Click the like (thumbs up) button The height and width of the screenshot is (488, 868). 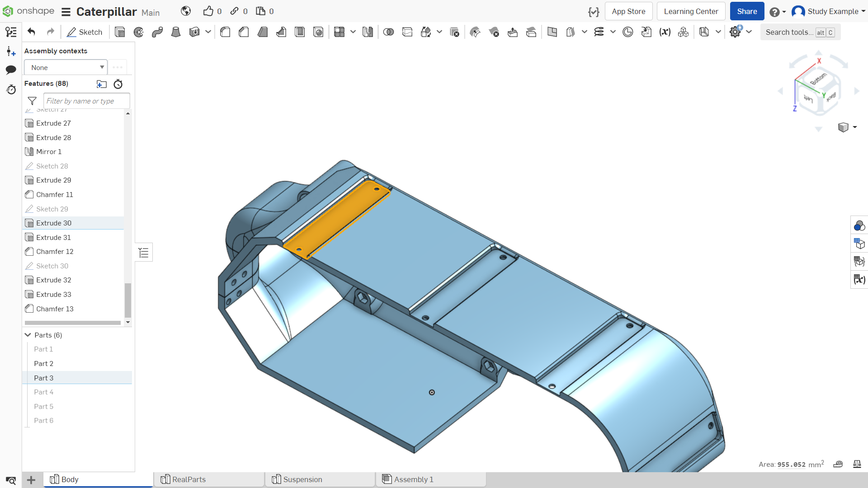[x=208, y=11]
